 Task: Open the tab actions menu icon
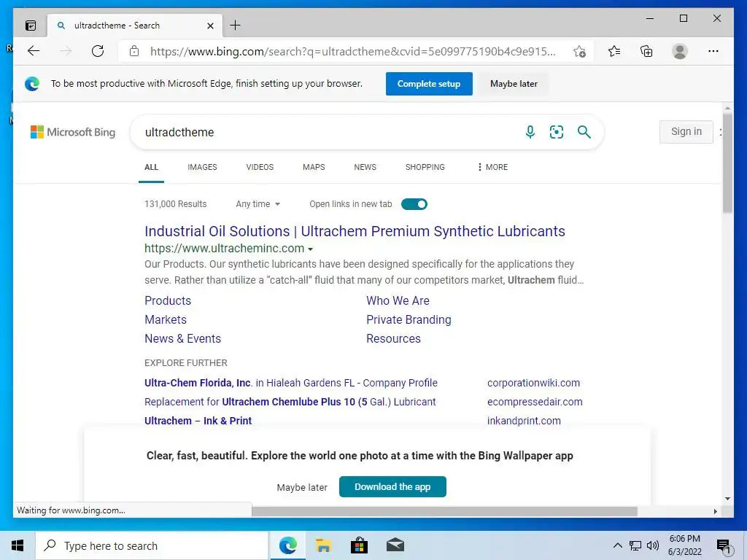pos(31,26)
